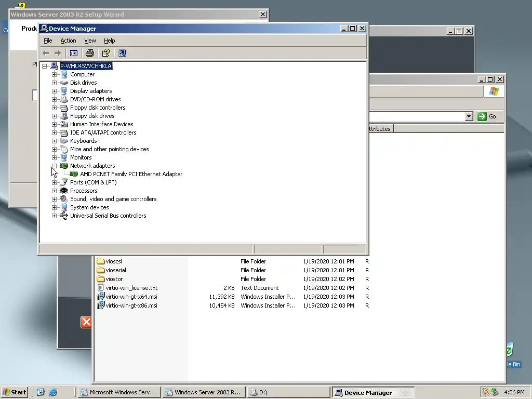Click the Mice and pointing devices icon
The height and width of the screenshot is (399, 532).
(64, 149)
